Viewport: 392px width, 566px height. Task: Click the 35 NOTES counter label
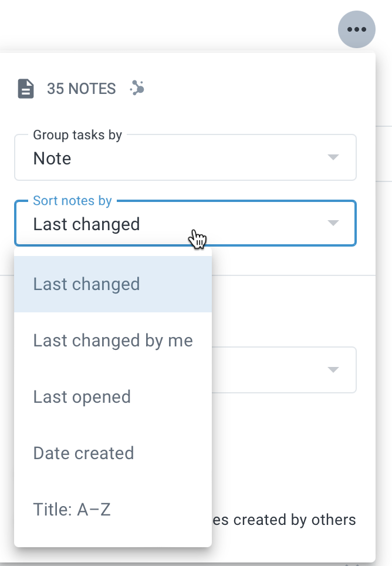click(81, 89)
